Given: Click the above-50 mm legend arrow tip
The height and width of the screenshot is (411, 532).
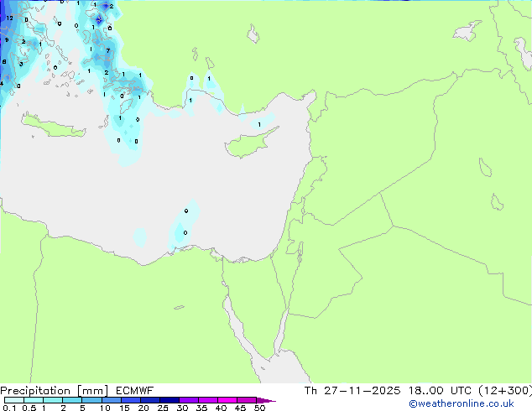Looking at the screenshot, I should (x=266, y=400).
